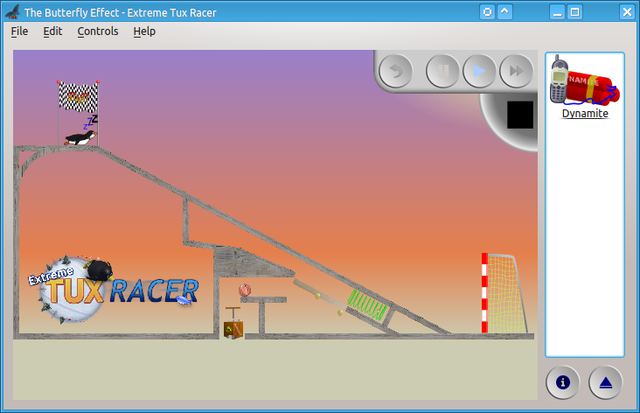This screenshot has height=413, width=640.
Task: Open the File menu
Action: coord(19,31)
